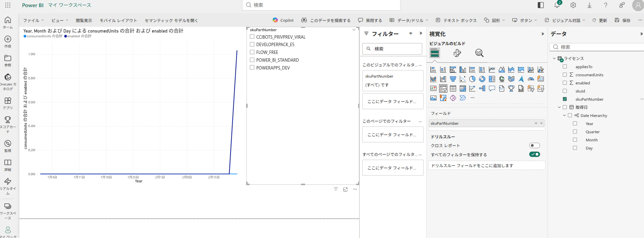Select the treemap visual
The height and width of the screenshot is (238, 644).
492,79
